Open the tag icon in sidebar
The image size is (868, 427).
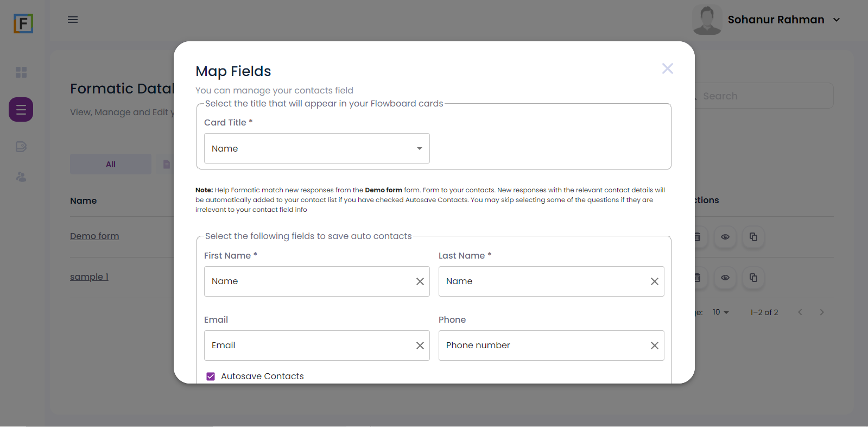[x=21, y=147]
